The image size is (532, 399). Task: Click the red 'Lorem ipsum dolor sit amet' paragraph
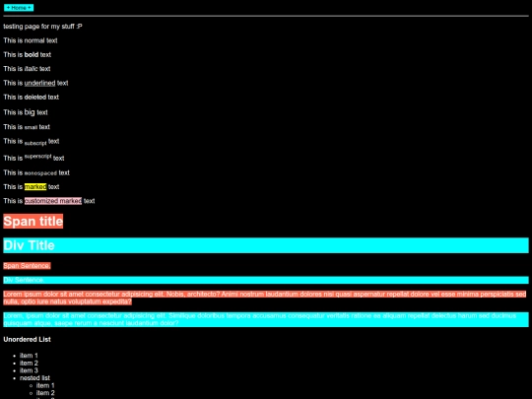(265, 298)
